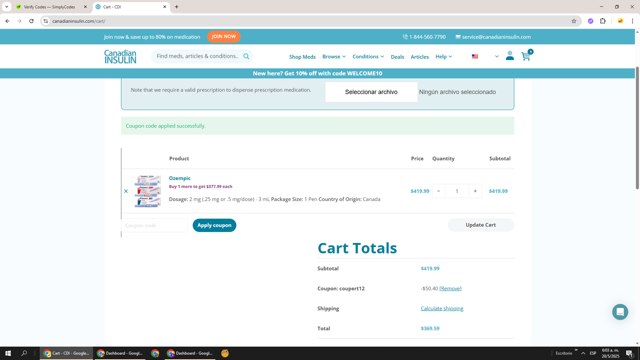Image resolution: width=640 pixels, height=360 pixels.
Task: Click Seleccionar archivo upload button
Action: pyautogui.click(x=371, y=92)
